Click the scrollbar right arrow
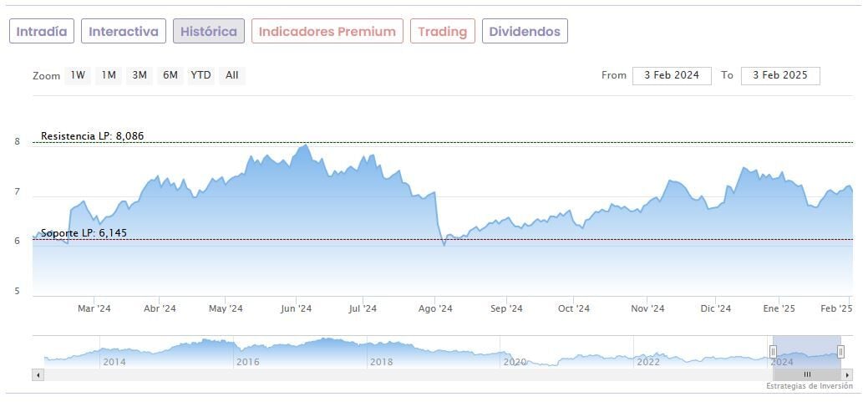This screenshot has height=402, width=868. [848, 375]
